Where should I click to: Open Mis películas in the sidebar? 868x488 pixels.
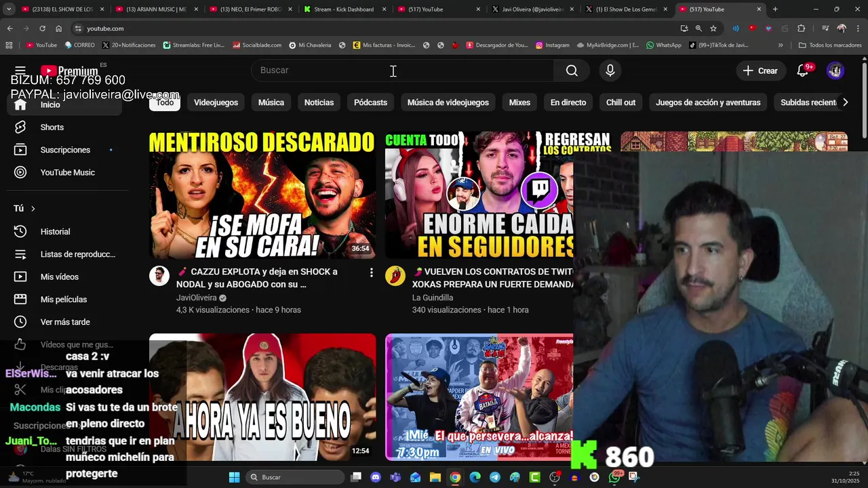tap(63, 300)
